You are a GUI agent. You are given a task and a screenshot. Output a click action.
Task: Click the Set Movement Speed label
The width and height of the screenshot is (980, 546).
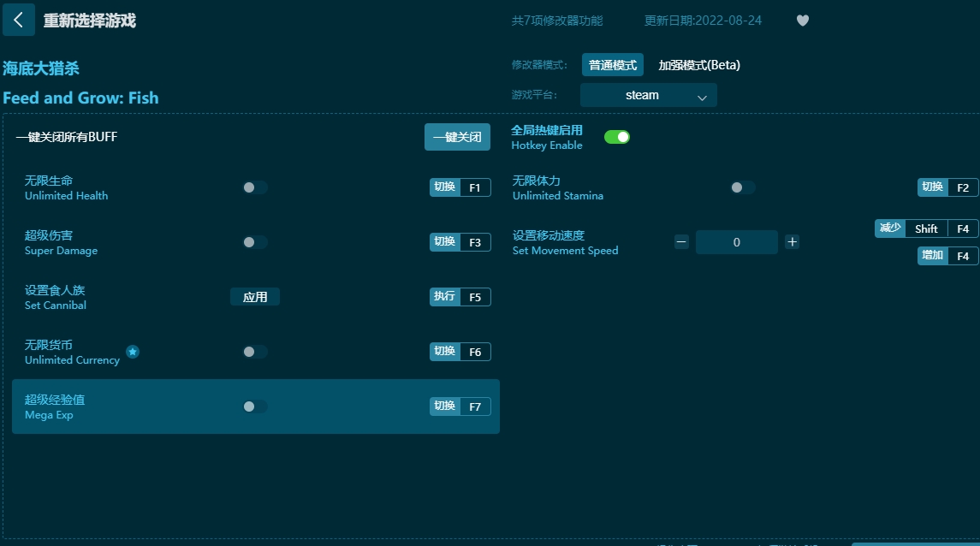565,251
